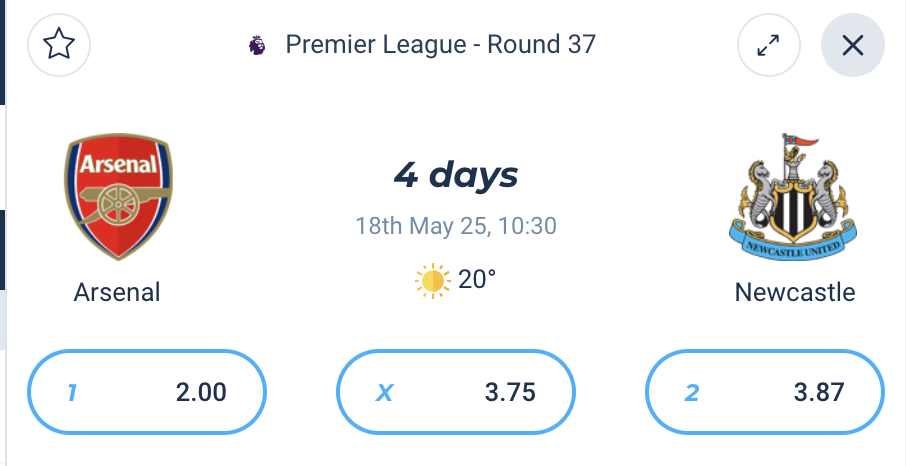The image size is (906, 466).
Task: Click the blue 'X' draw label
Action: pyautogui.click(x=384, y=393)
